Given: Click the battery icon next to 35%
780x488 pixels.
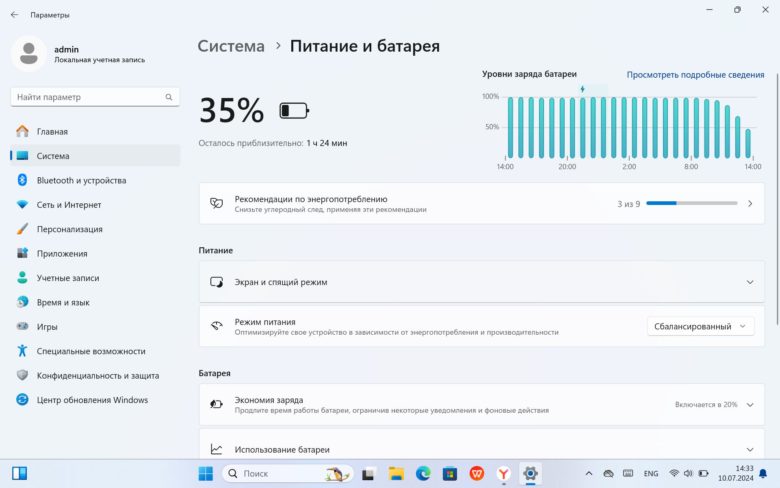Looking at the screenshot, I should [x=294, y=110].
